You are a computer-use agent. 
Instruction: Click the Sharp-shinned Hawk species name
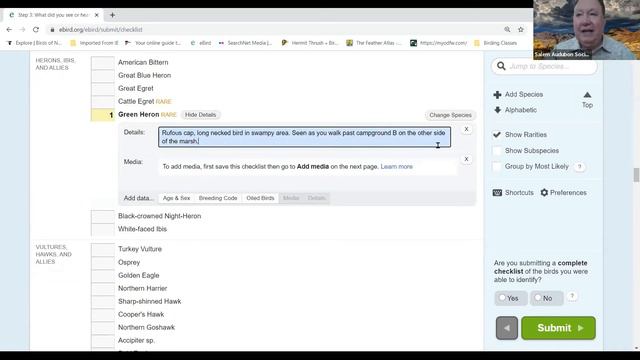[149, 302]
